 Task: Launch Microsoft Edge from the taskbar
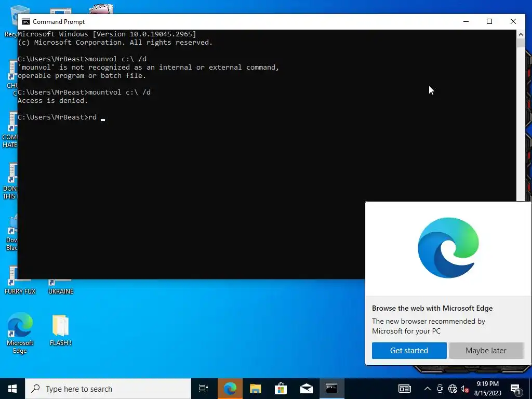point(230,389)
